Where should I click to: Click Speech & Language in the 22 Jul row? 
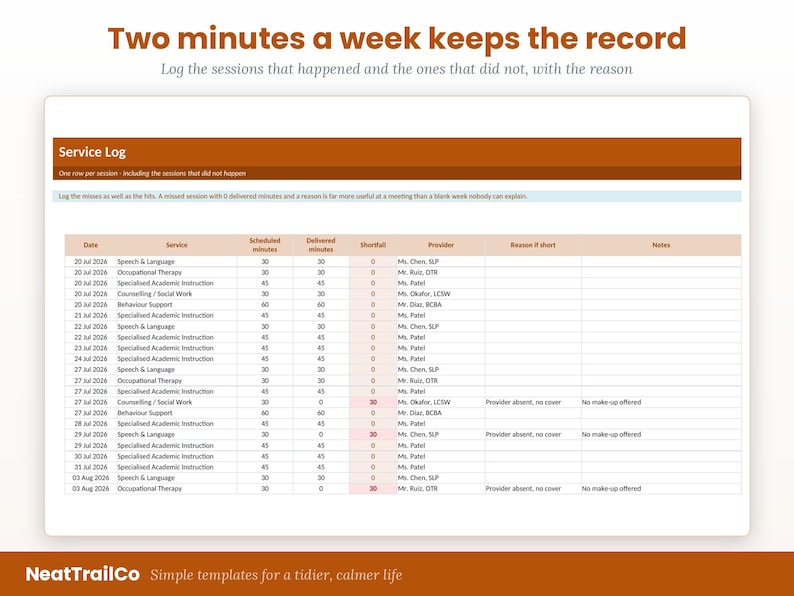click(x=146, y=327)
